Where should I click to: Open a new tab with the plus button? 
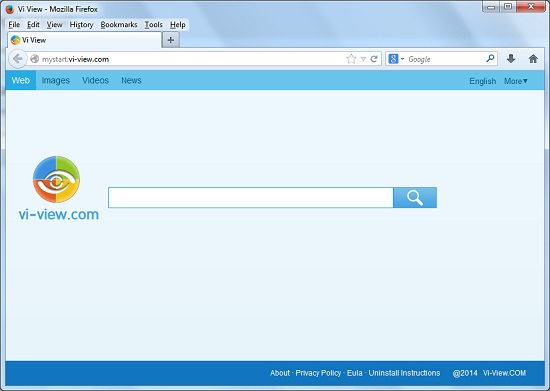(171, 40)
